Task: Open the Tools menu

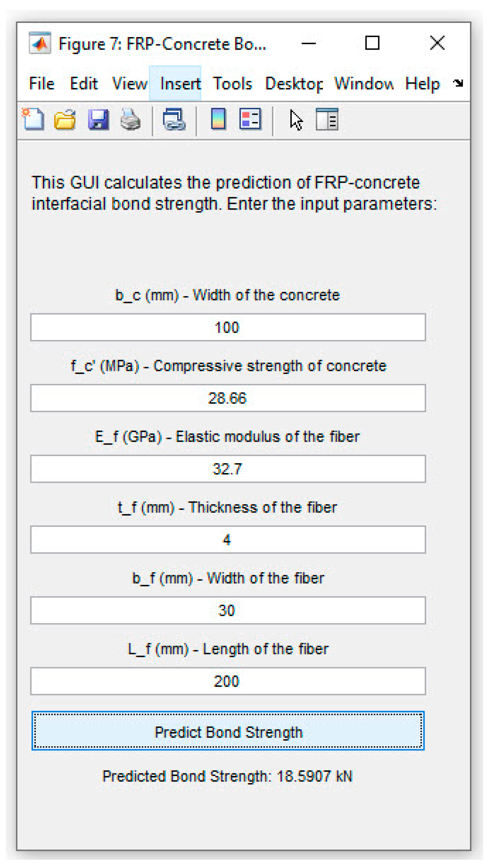Action: pyautogui.click(x=232, y=84)
